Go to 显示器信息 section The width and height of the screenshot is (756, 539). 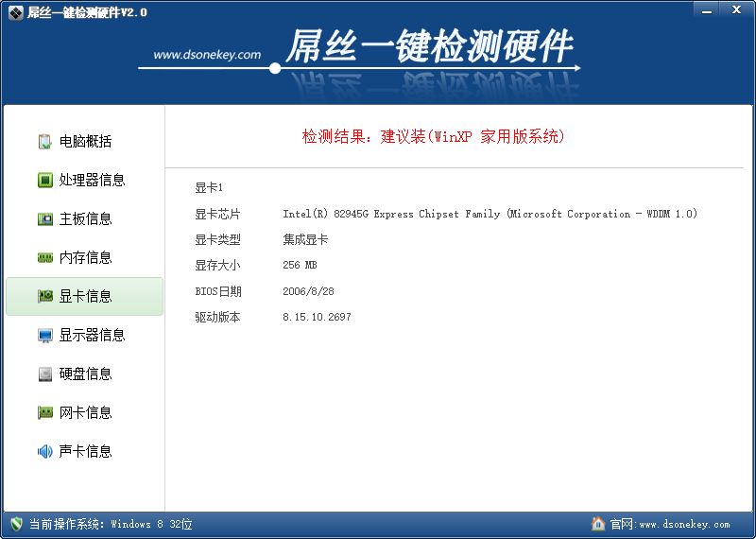pos(84,336)
